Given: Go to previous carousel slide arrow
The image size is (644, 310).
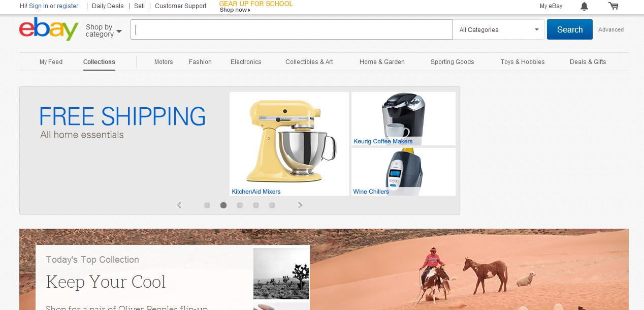Looking at the screenshot, I should (179, 205).
